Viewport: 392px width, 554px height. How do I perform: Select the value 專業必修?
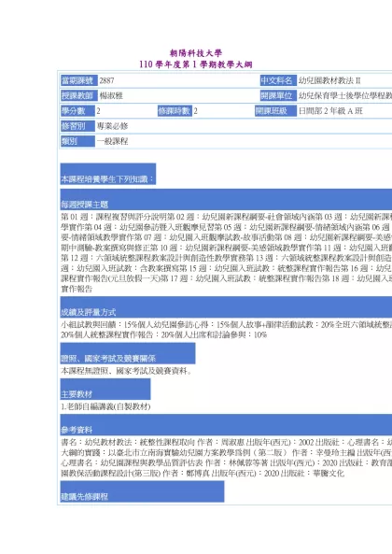point(112,126)
